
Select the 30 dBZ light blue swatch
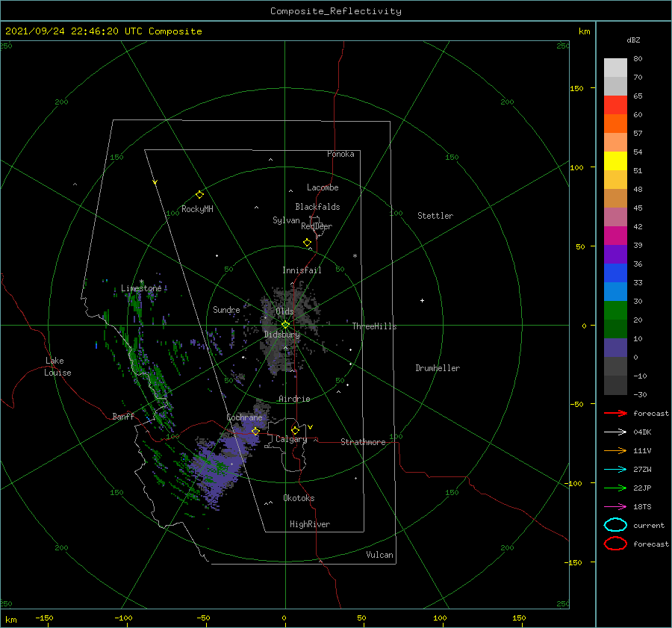(615, 291)
